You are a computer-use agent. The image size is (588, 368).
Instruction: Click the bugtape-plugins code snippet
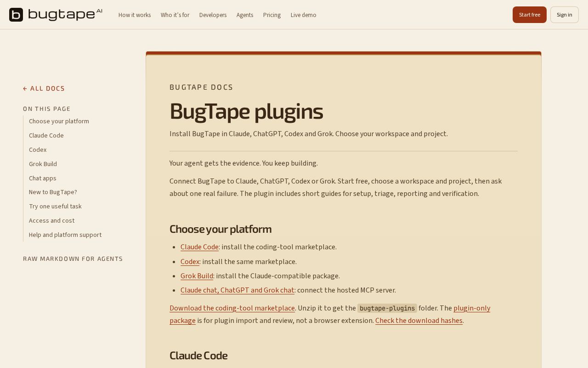(387, 308)
